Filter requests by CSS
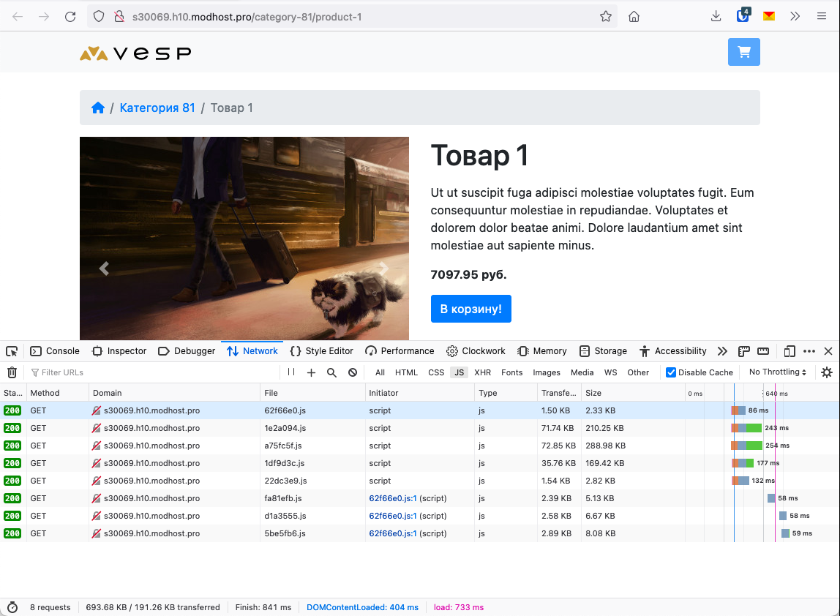This screenshot has width=840, height=616. (436, 372)
